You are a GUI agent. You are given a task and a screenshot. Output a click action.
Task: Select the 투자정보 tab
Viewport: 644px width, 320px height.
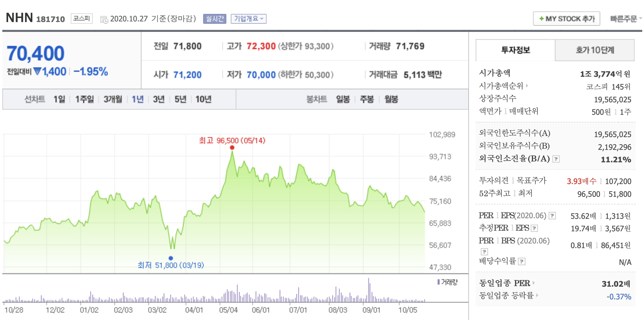(x=515, y=50)
